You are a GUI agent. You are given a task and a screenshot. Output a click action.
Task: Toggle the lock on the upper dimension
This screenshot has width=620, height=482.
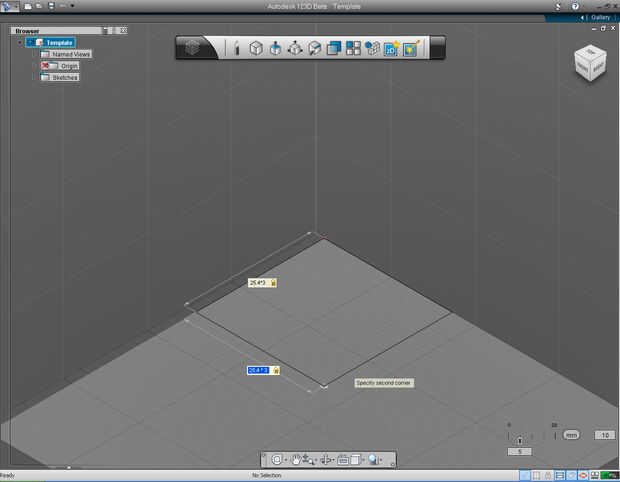click(273, 283)
